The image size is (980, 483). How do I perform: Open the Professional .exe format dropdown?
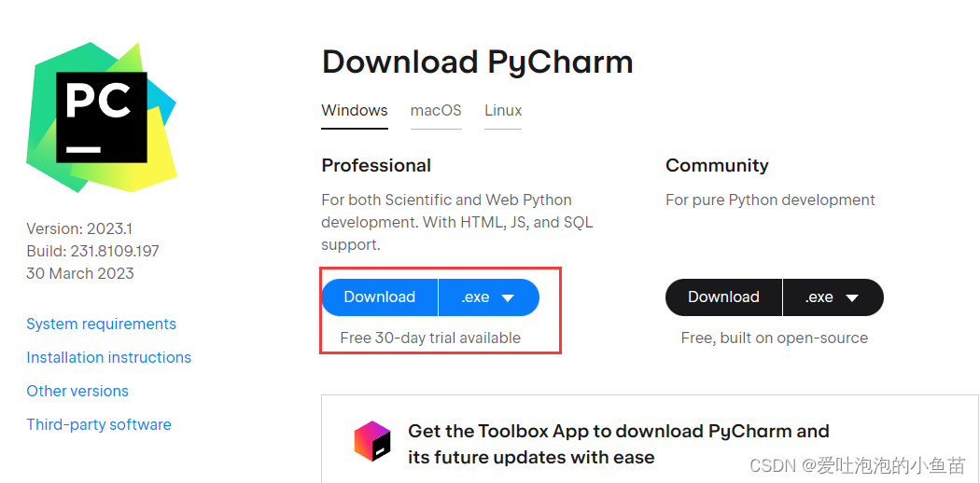[489, 297]
